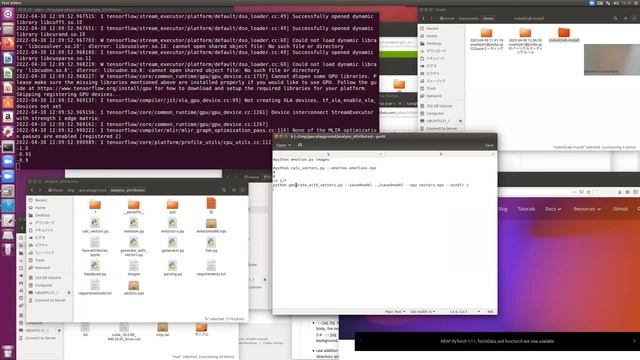Click new document icon in gedit header
This screenshot has height=360, width=640.
pos(300,145)
